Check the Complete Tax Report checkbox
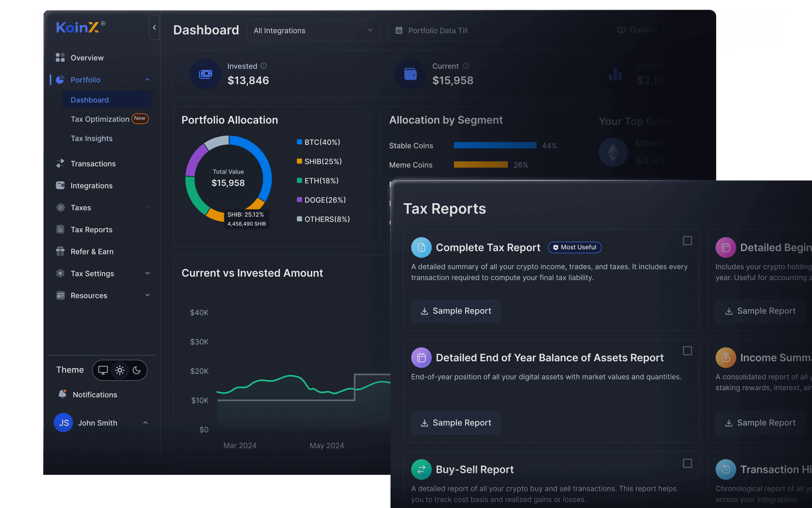 click(x=687, y=240)
